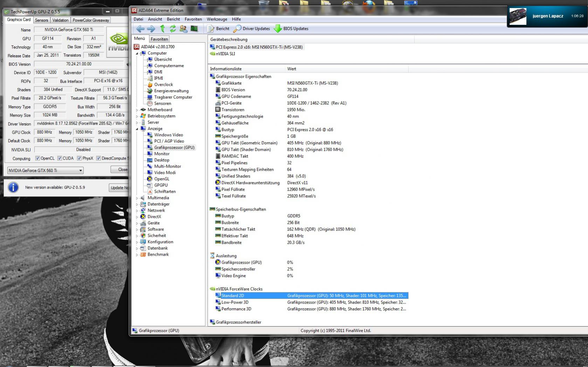
Task: Click the Device ID field in GPU-Z
Action: pyautogui.click(x=46, y=72)
